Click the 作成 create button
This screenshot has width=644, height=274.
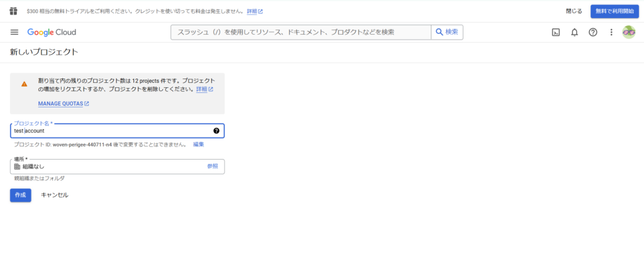(20, 195)
